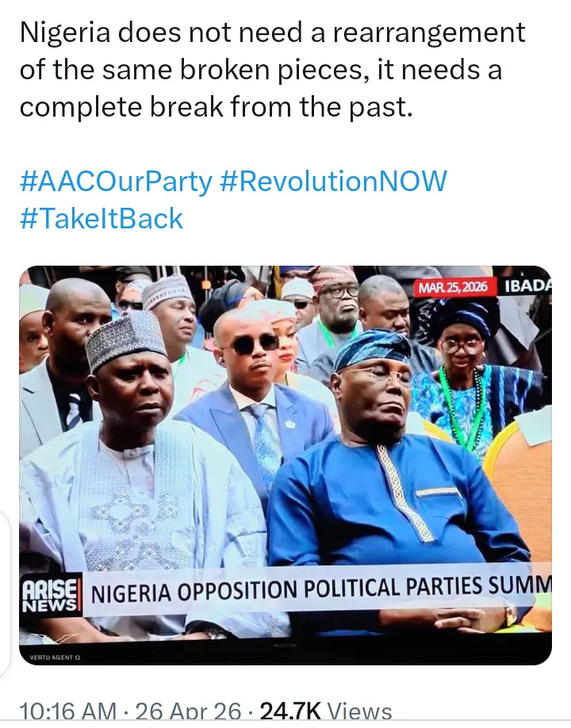Tap the VERTU AGENT Q watermark
Screen dimensions: 571x728
(x=57, y=657)
